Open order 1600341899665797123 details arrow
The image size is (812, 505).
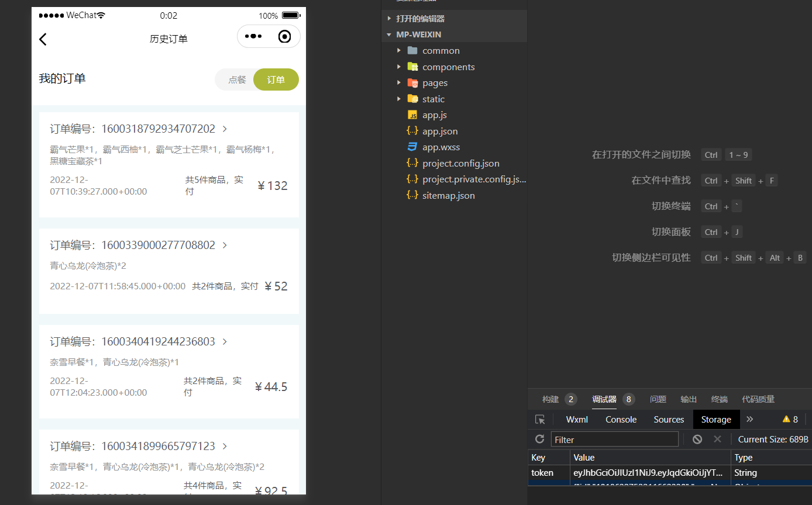(x=225, y=446)
